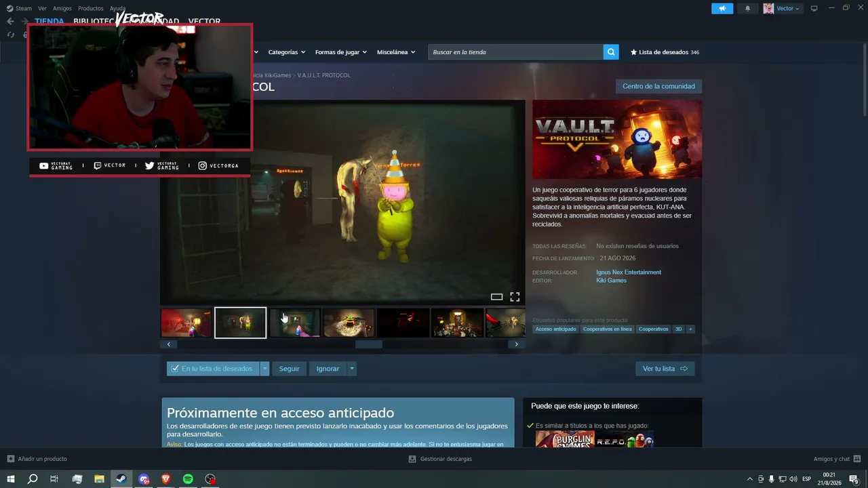
Task: Open the Brave browser taskbar icon
Action: pyautogui.click(x=166, y=479)
